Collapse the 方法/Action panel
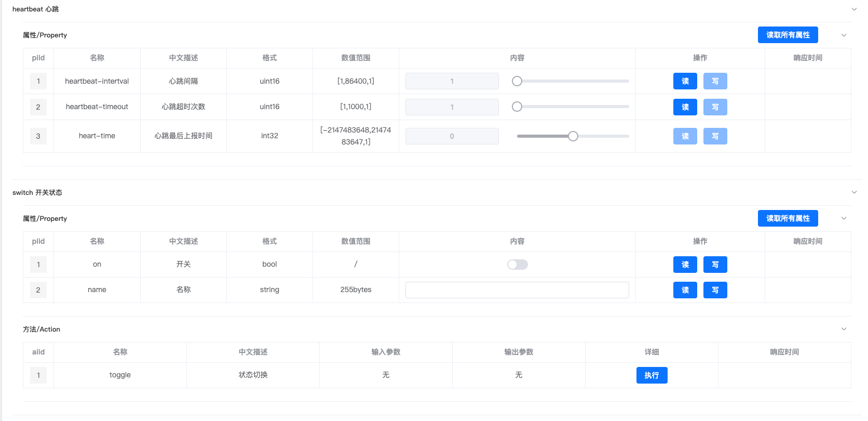 coord(844,329)
